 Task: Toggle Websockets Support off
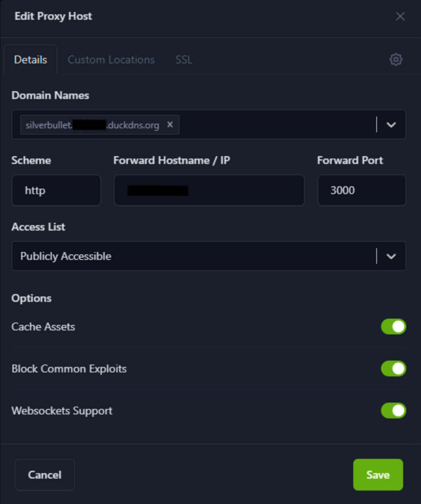click(x=393, y=411)
